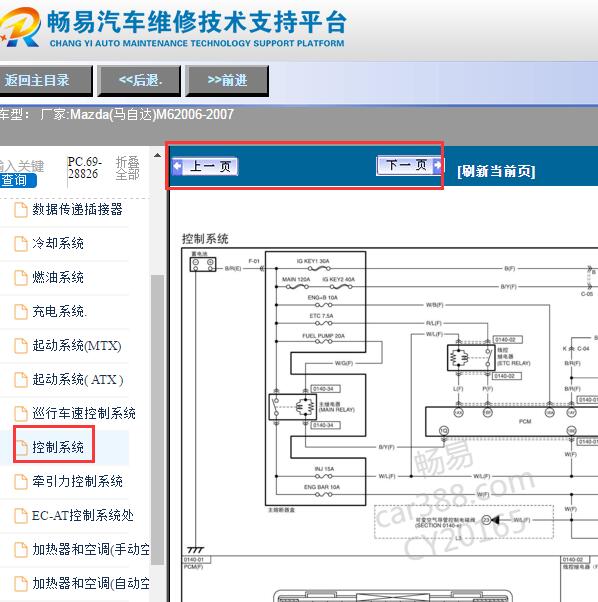Click document icon beside 加热器和空调(自动
This screenshot has height=602, width=598.
[21, 584]
